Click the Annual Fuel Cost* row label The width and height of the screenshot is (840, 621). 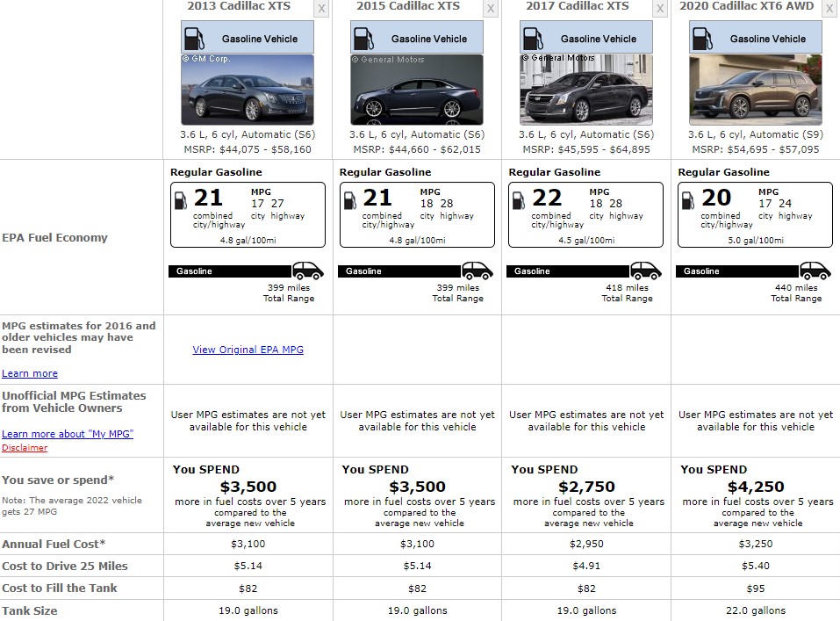pyautogui.click(x=54, y=545)
